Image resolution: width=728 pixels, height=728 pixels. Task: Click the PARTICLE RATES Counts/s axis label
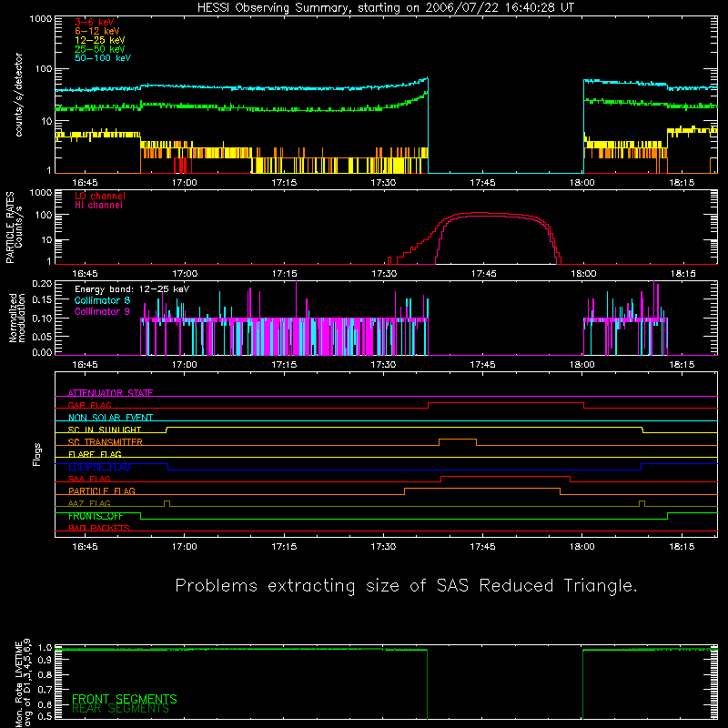coord(14,227)
